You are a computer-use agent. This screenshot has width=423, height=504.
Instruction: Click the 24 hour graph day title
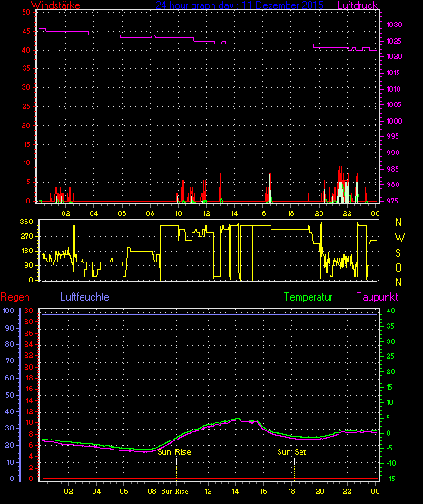[240, 5]
